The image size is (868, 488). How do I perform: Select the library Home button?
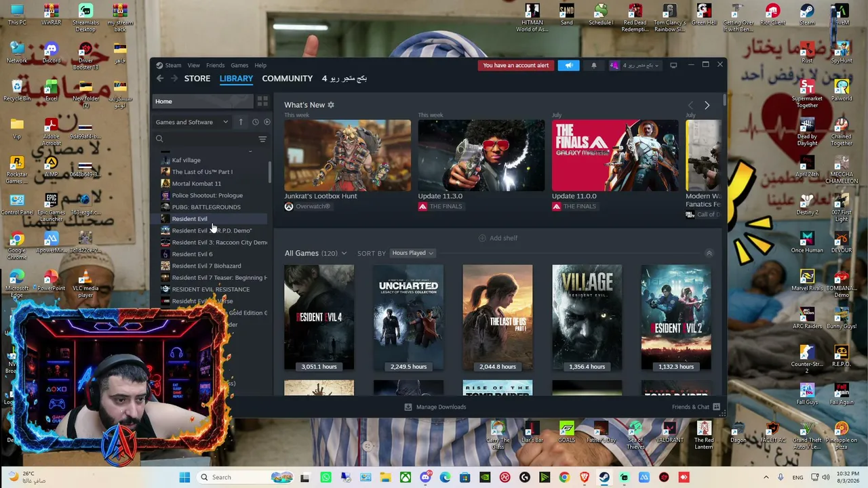[203, 102]
